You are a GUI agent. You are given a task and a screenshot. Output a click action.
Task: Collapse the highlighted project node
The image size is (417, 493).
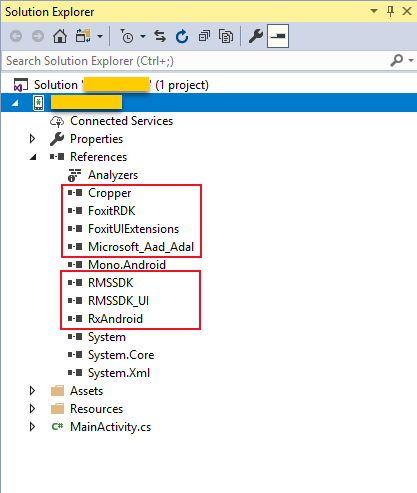pyautogui.click(x=15, y=103)
